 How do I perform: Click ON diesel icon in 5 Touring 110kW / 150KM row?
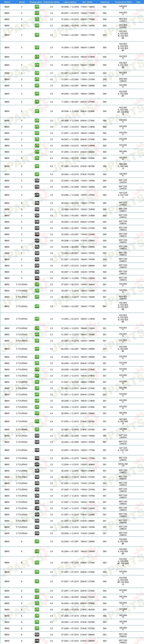[x=37, y=436]
